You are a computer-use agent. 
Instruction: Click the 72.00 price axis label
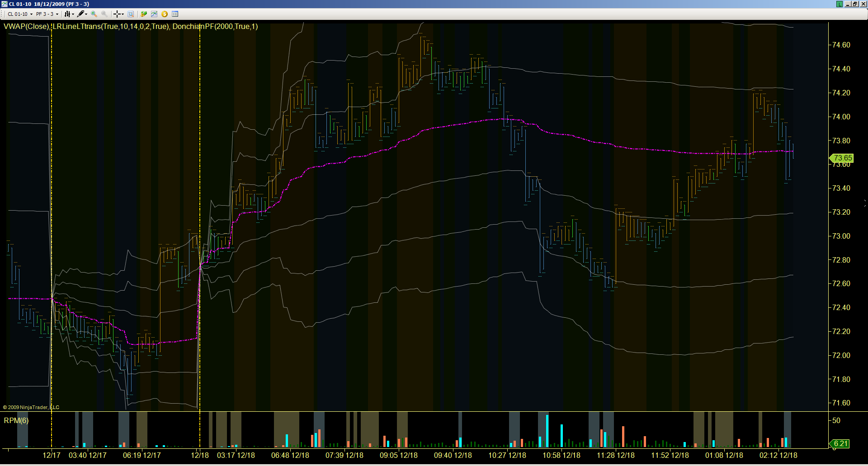[x=841, y=355]
